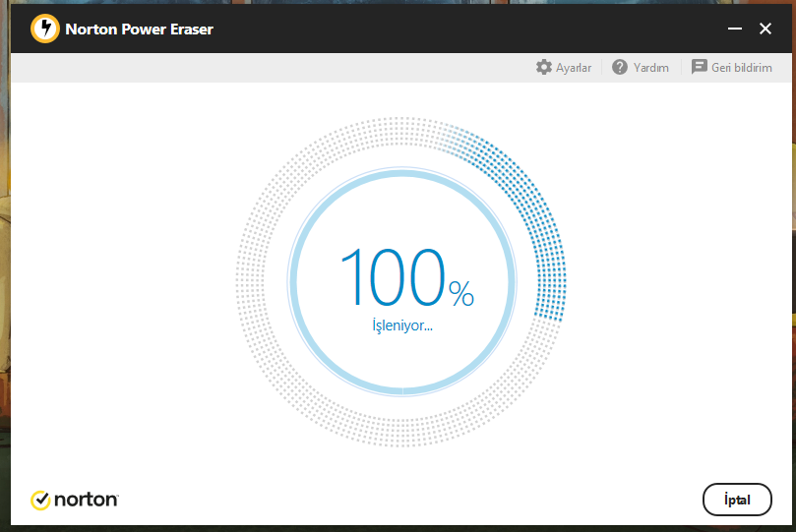Click the Yardım question mark icon
Image resolution: width=796 pixels, height=532 pixels.
pos(619,67)
